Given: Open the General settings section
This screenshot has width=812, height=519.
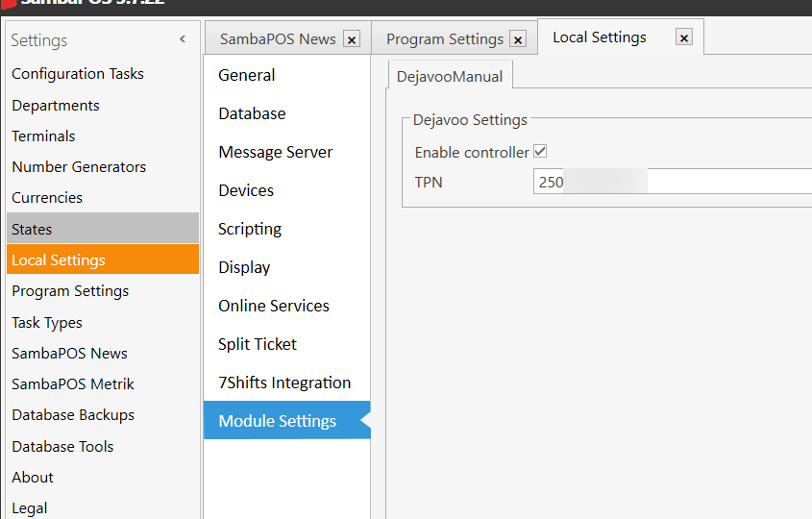Looking at the screenshot, I should pos(247,75).
